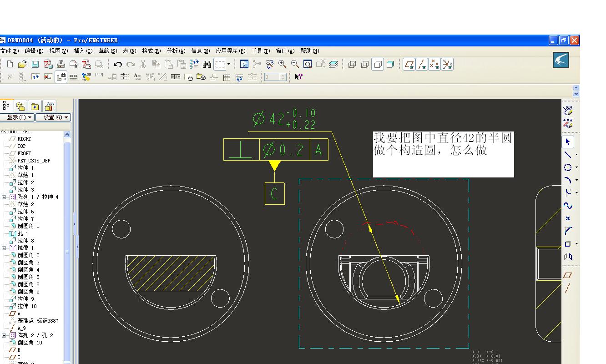Toggle the drawing view lock movement icon

click(61, 77)
